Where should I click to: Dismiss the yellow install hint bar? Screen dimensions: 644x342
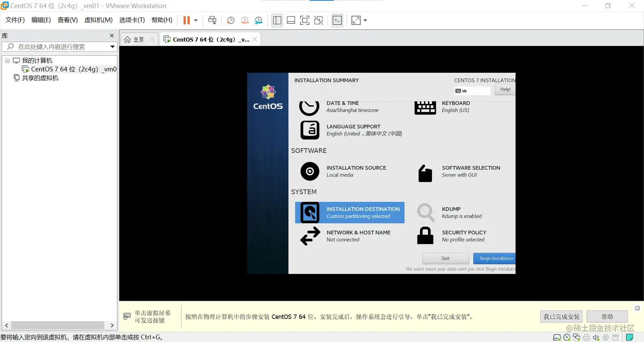pyautogui.click(x=637, y=308)
